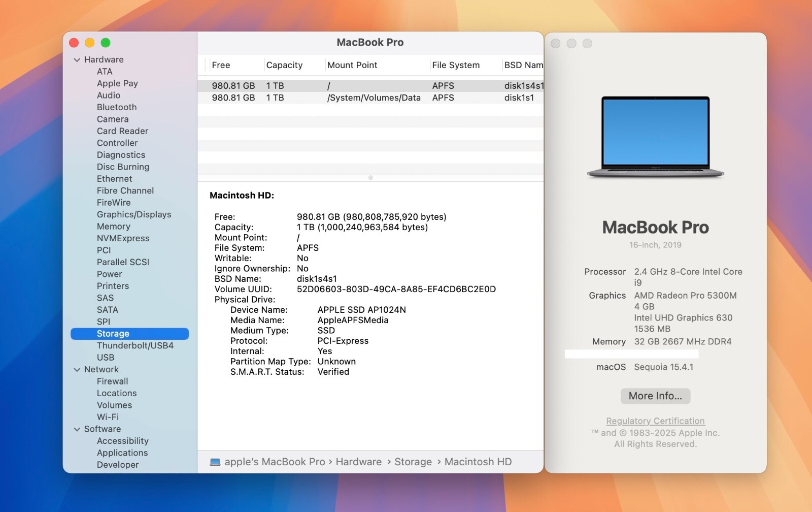Screen dimensions: 812x512
Task: Select SATA in the Hardware list
Action: [107, 310]
